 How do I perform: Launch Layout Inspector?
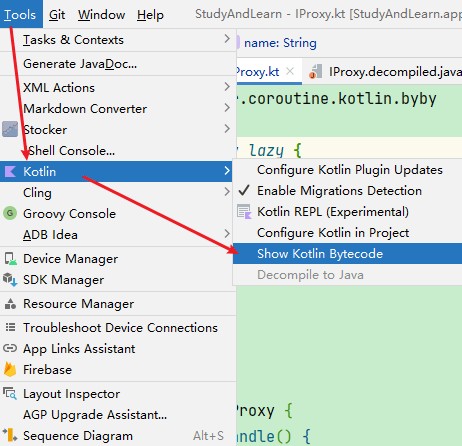click(x=117, y=394)
